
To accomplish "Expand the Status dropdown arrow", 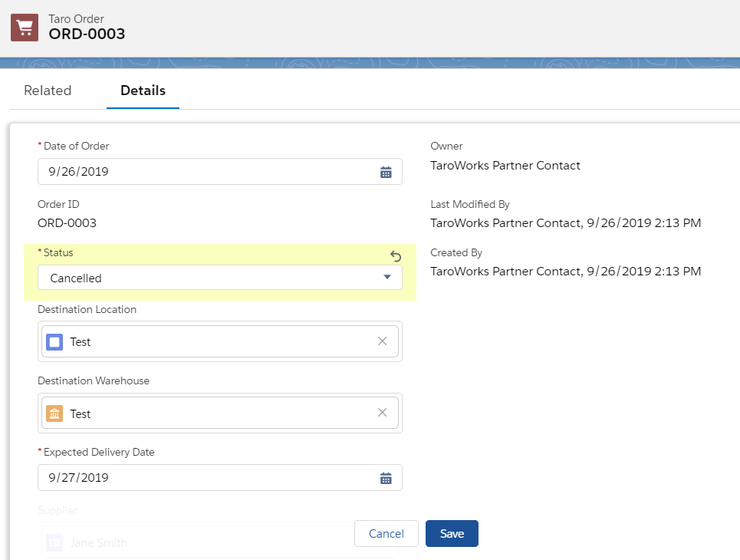I will click(x=387, y=277).
